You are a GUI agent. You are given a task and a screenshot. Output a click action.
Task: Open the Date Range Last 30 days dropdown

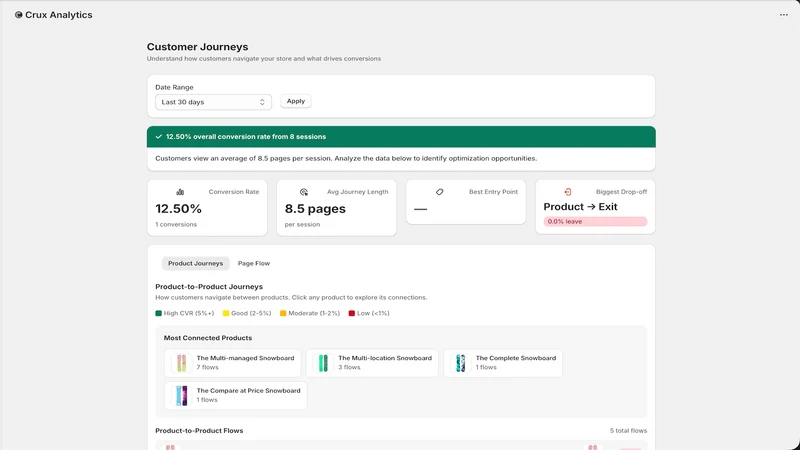tap(213, 102)
